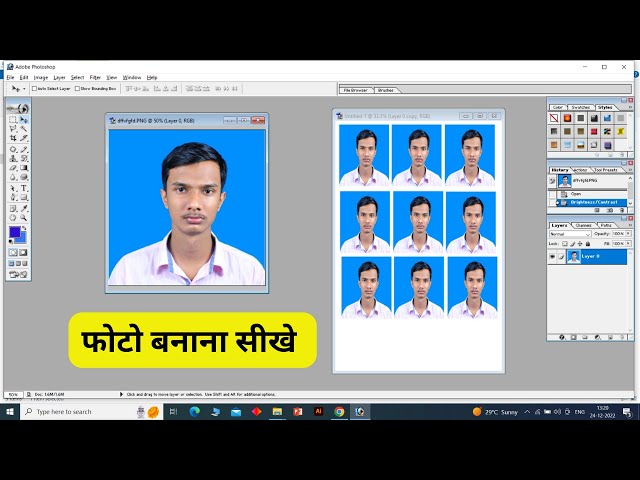
Task: Select the Lasso tool
Action: tap(13, 129)
